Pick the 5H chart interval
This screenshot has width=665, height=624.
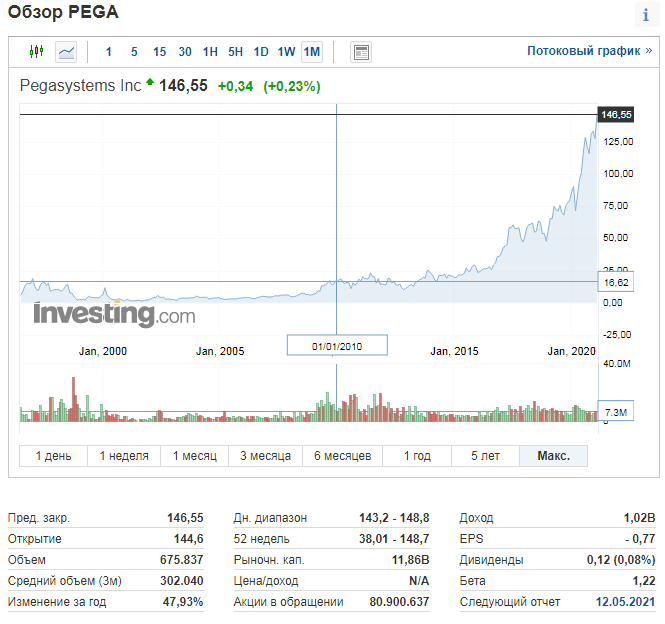click(235, 52)
